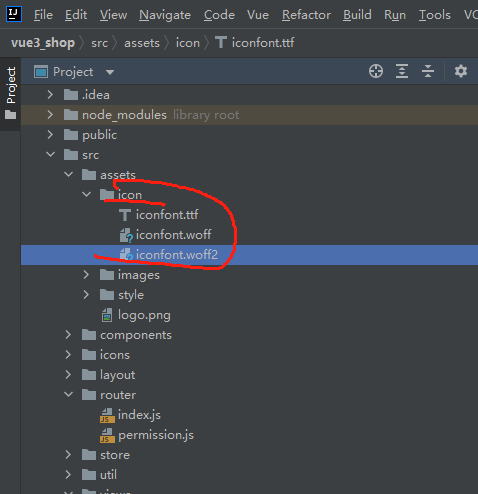
Task: Toggle the Project tool window side tab
Action: (x=11, y=93)
